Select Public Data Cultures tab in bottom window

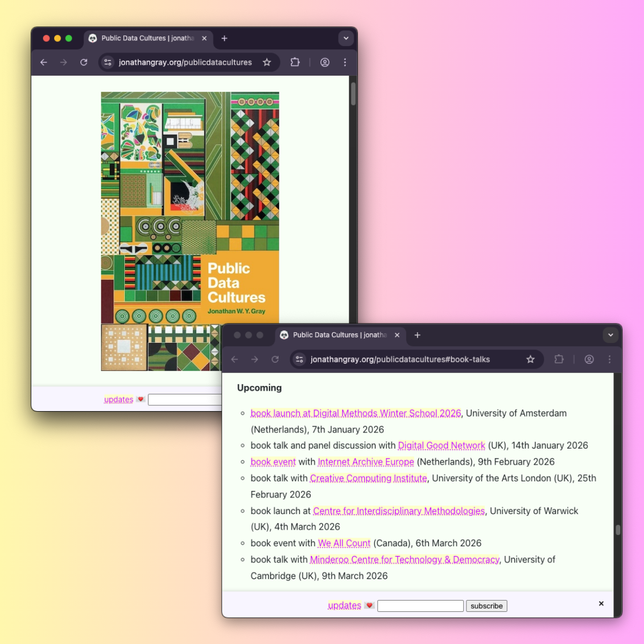point(333,335)
